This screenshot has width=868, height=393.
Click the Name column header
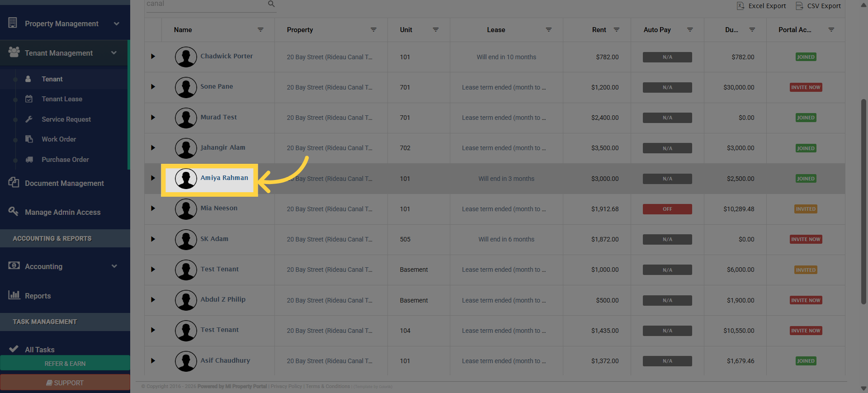click(183, 30)
